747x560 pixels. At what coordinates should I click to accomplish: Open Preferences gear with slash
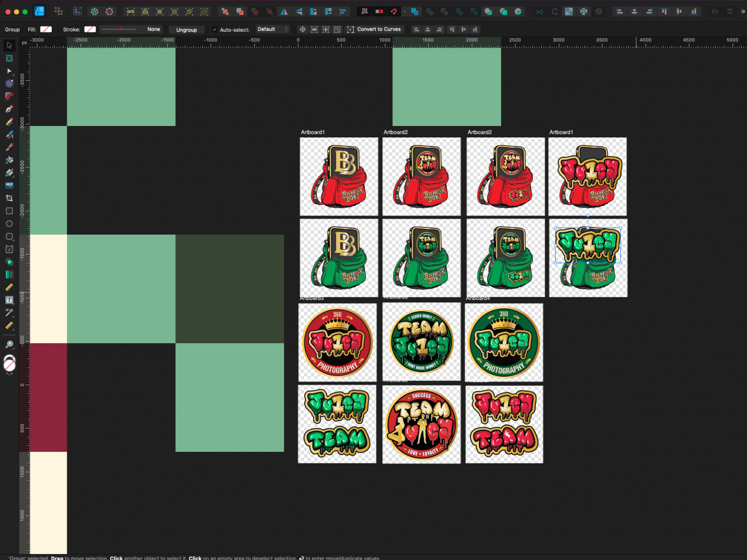pos(110,11)
